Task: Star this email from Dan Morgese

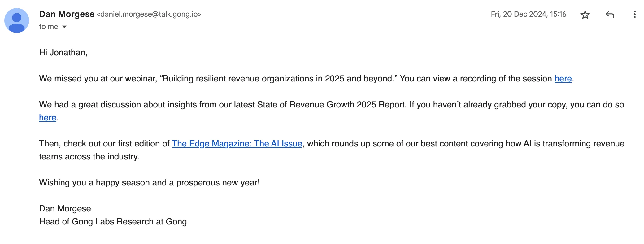Action: [585, 15]
